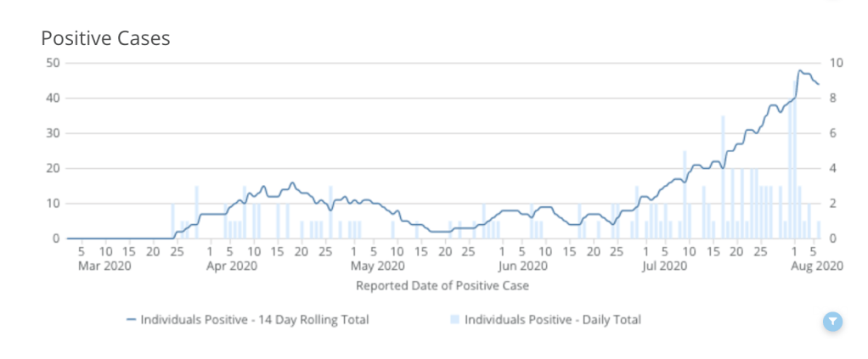Click the 14 Day Rolling Total line marker
The height and width of the screenshot is (359, 868).
pos(131,320)
